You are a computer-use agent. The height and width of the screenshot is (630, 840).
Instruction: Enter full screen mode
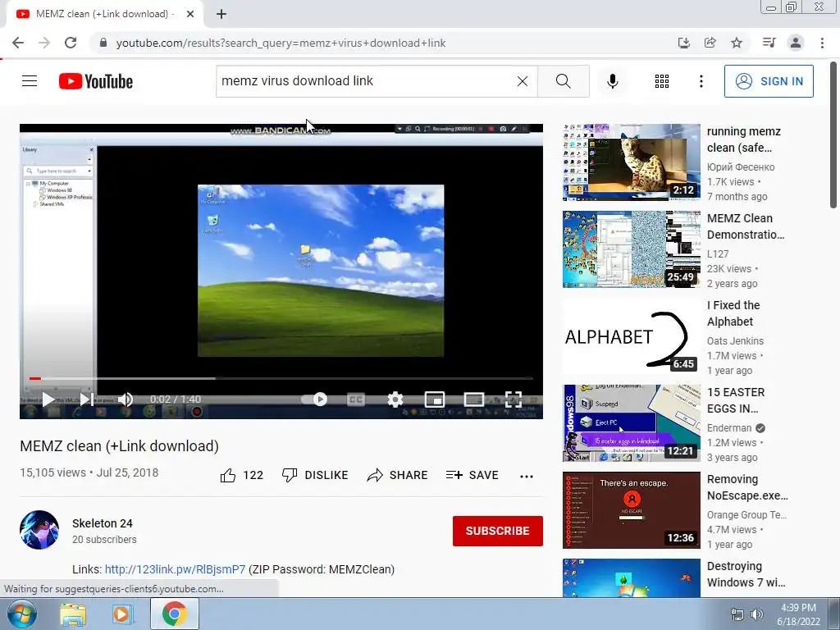[x=514, y=399]
